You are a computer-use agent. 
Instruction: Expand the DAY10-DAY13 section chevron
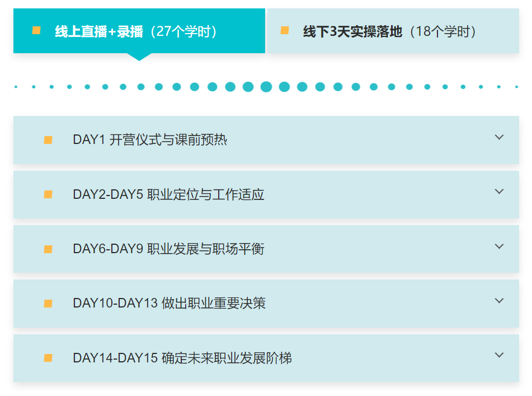pos(500,301)
